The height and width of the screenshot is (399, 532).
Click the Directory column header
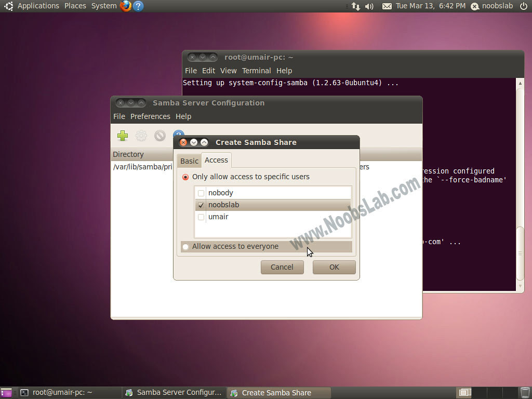tap(142, 154)
